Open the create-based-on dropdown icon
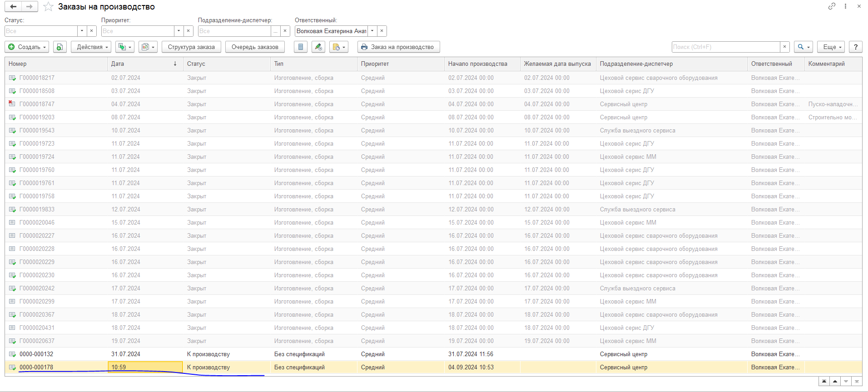This screenshot has height=392, width=868. [x=124, y=47]
